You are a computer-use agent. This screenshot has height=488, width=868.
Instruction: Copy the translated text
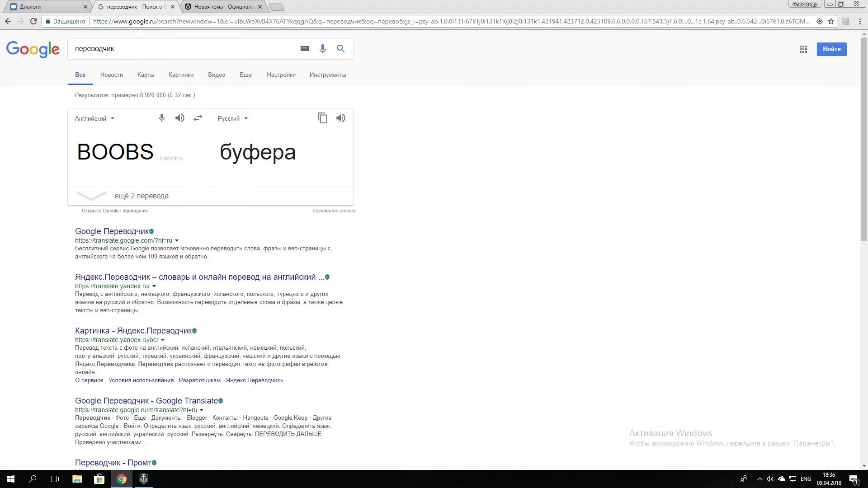click(x=322, y=118)
